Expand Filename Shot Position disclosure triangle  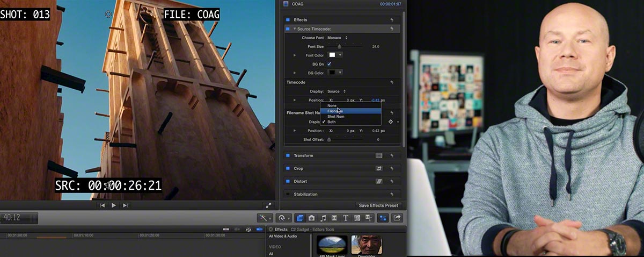[295, 131]
